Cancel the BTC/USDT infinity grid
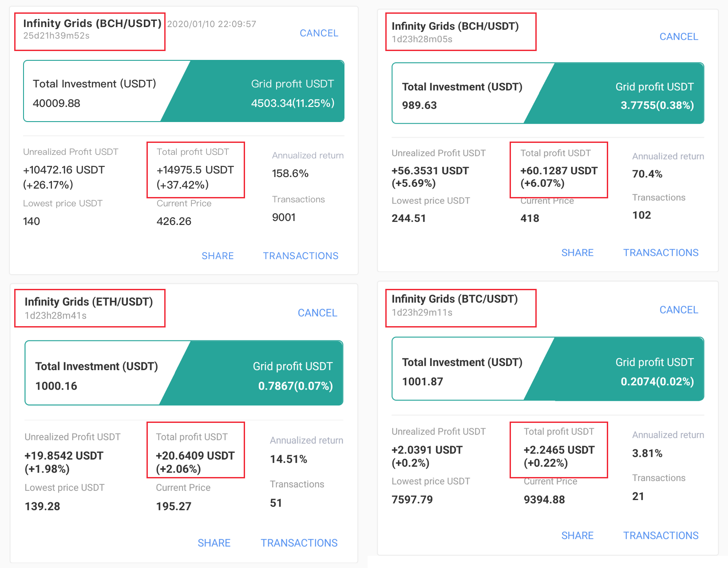728x568 pixels. [x=679, y=310]
